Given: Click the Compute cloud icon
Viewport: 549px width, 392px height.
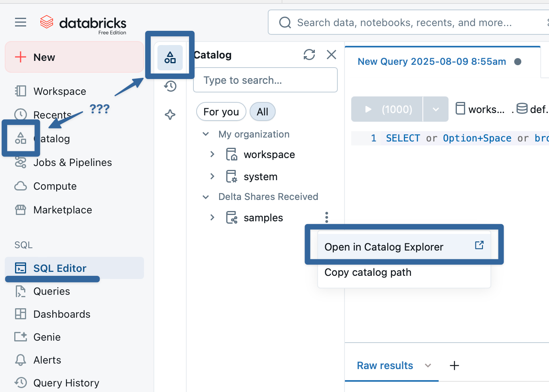Looking at the screenshot, I should (21, 186).
